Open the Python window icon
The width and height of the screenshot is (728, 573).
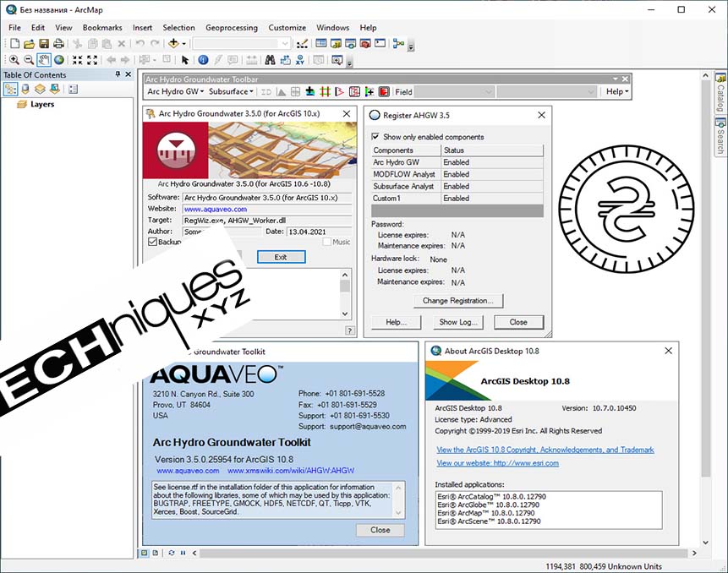[380, 44]
